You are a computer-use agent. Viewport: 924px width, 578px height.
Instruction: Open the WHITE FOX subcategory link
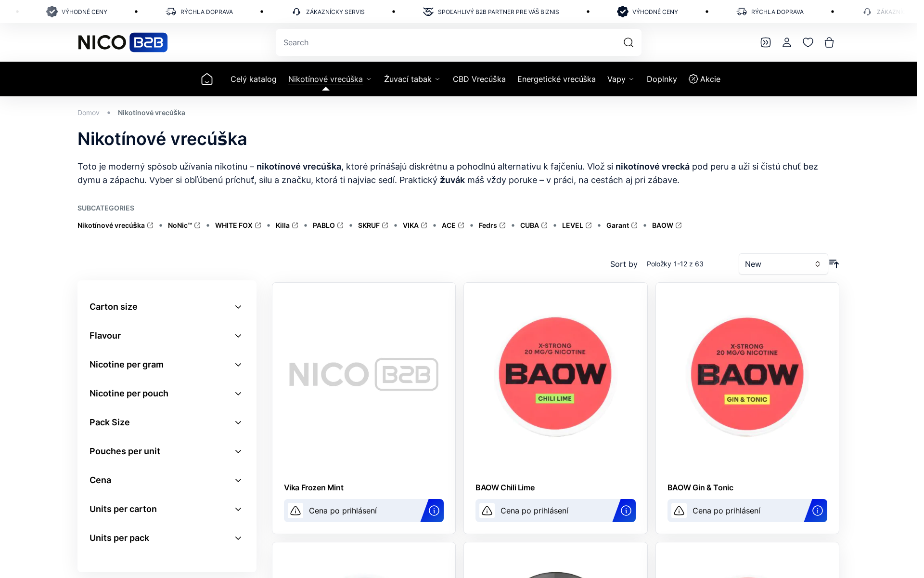(233, 225)
